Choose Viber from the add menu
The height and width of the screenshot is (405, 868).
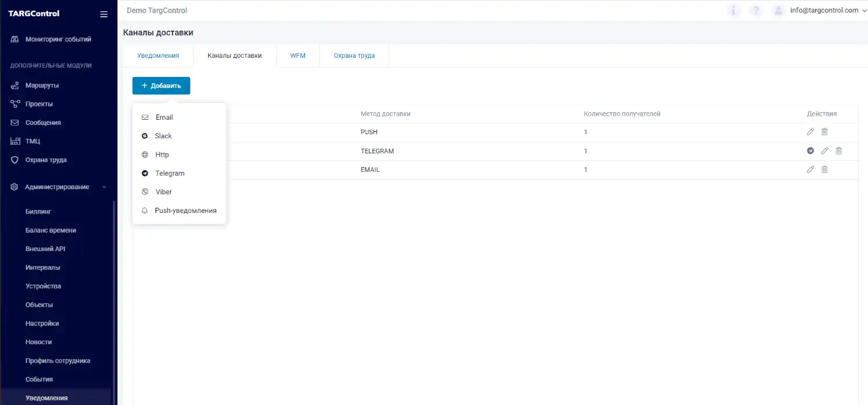tap(179, 192)
